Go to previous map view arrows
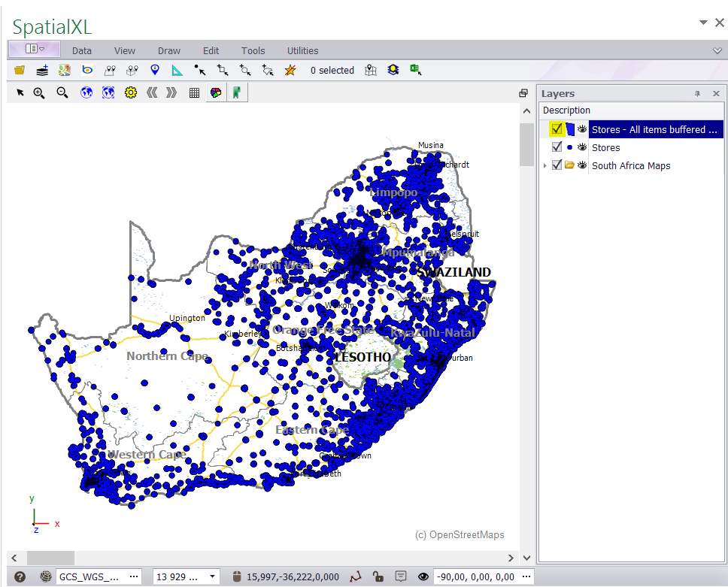728x587 pixels. coord(152,92)
